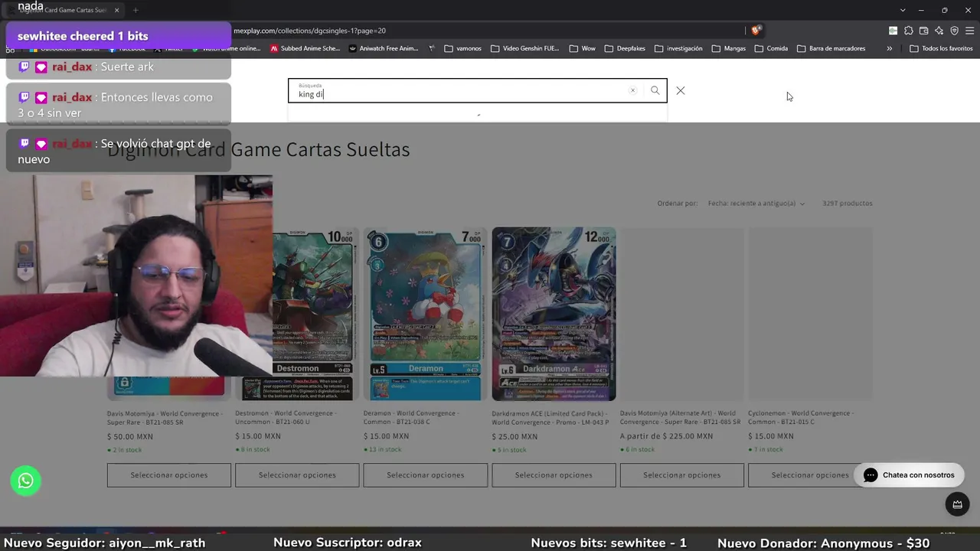Click 'sewhitee cheered 1 bits' alert banner
980x551 pixels.
(118, 36)
